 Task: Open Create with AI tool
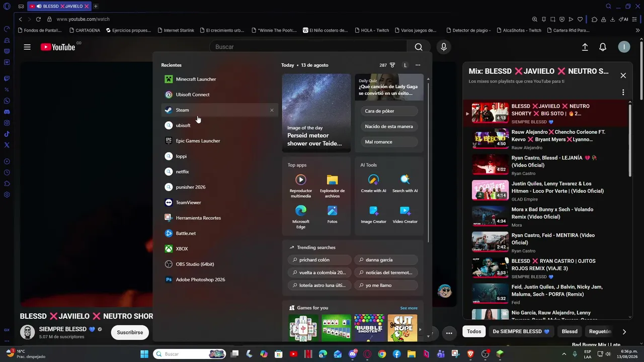pyautogui.click(x=373, y=184)
